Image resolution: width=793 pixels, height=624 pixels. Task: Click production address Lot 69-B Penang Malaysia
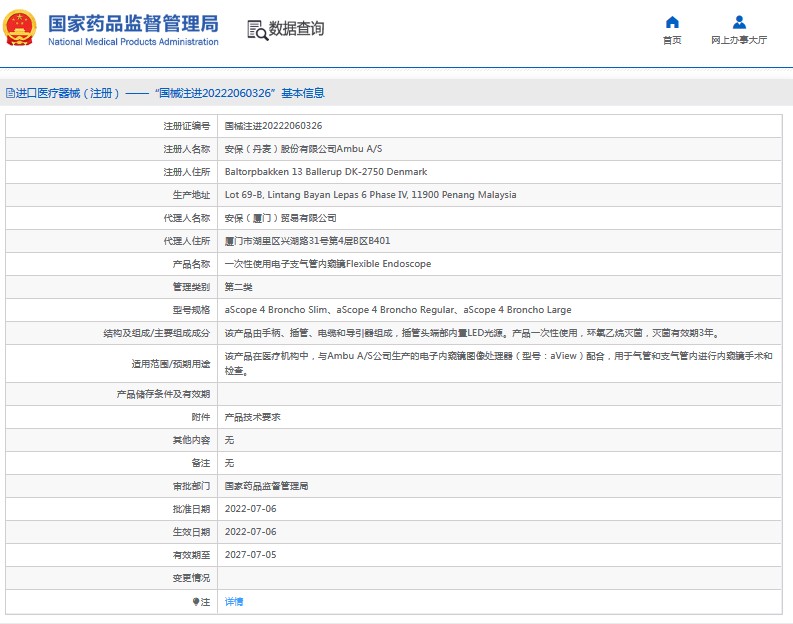coord(370,195)
